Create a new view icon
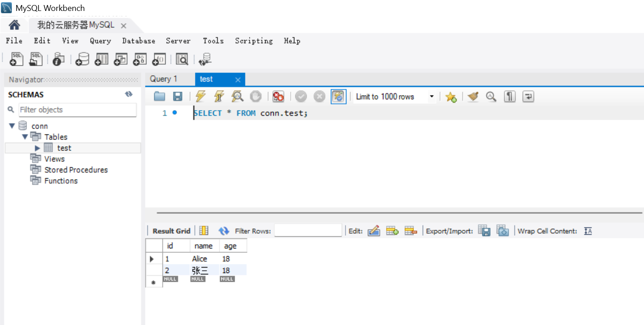The width and height of the screenshot is (644, 325). [x=120, y=59]
